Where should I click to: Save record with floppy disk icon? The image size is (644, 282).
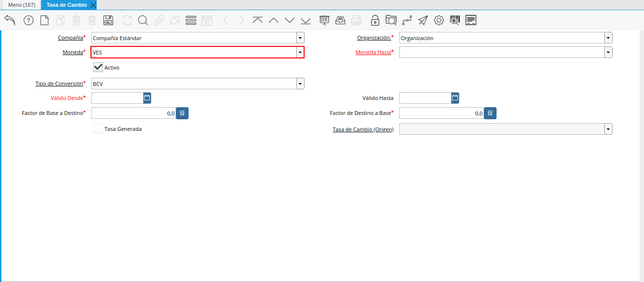(x=109, y=20)
